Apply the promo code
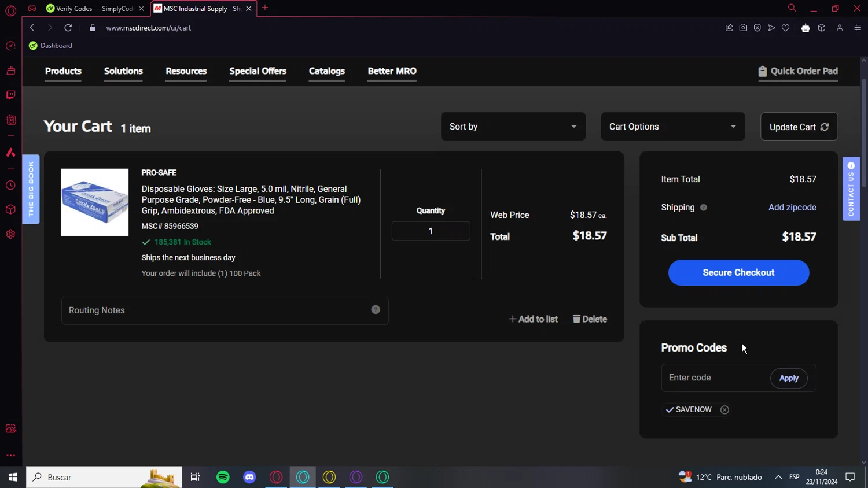868x488 pixels. coord(789,378)
